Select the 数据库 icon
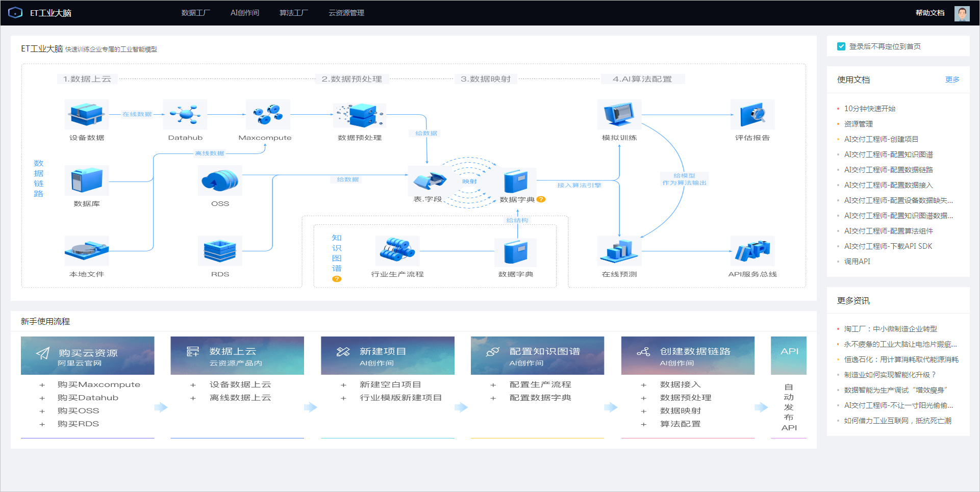The image size is (980, 492). click(87, 180)
